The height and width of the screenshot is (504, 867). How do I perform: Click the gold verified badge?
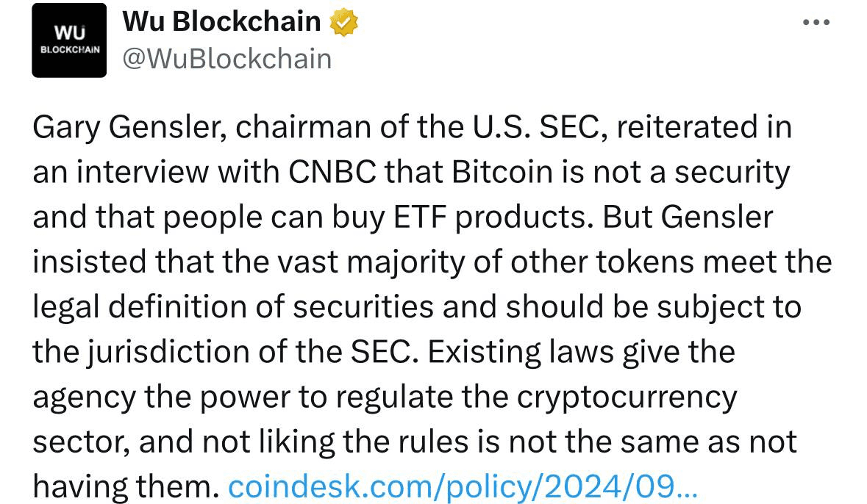point(343,23)
